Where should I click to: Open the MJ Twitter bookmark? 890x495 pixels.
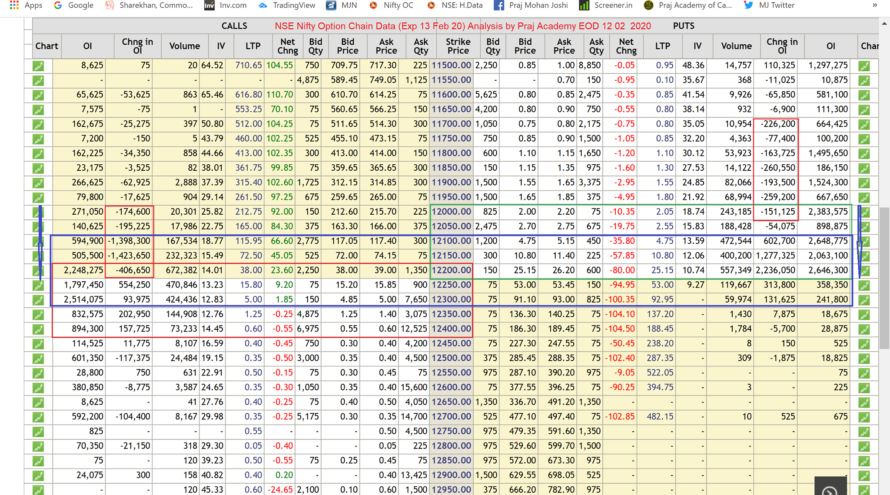tap(769, 5)
